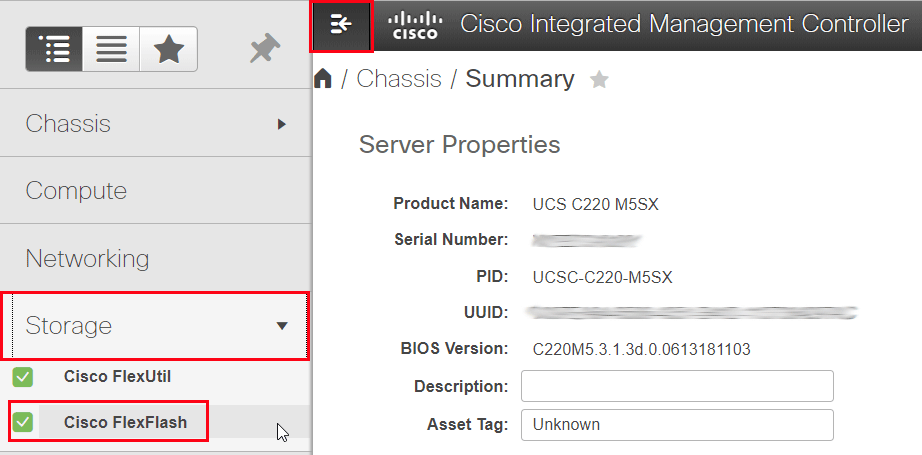Screen dimensions: 922x455
Task: Click the Serial Number label
Action: click(452, 240)
